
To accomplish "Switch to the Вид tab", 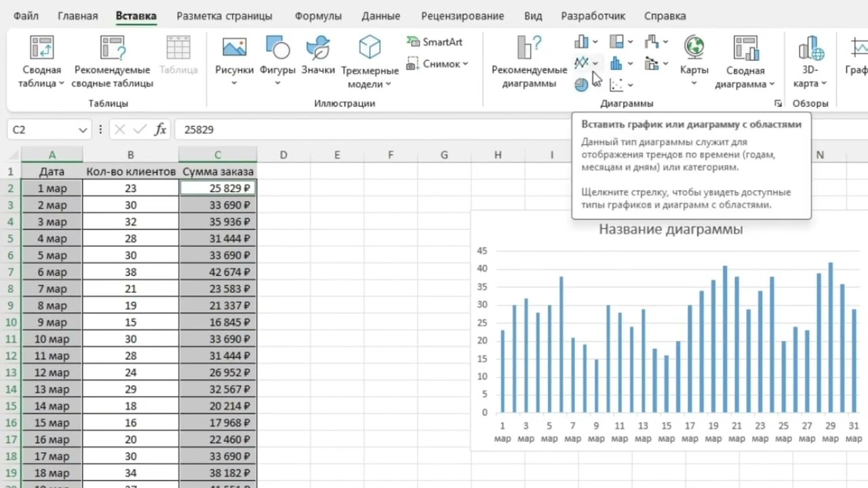I will pyautogui.click(x=533, y=16).
